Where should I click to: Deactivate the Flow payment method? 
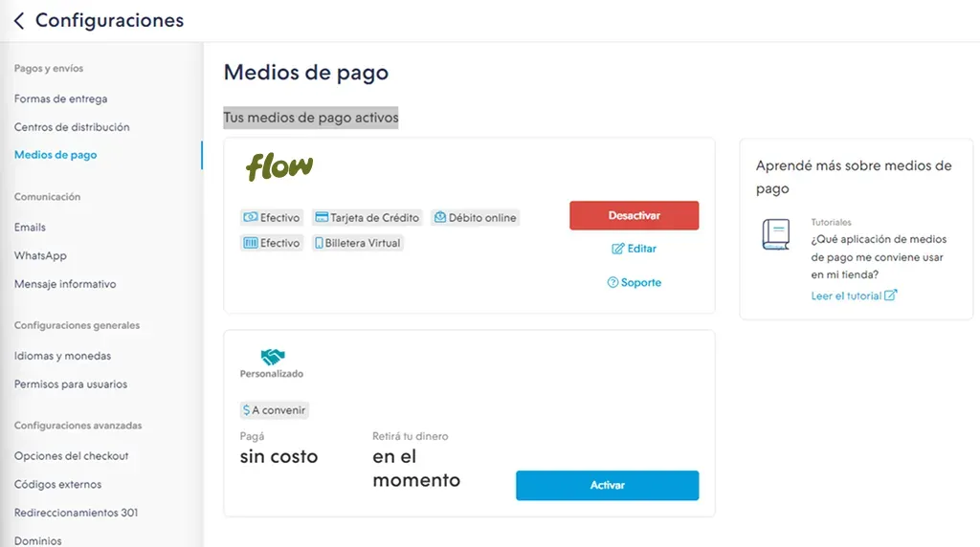(x=634, y=215)
